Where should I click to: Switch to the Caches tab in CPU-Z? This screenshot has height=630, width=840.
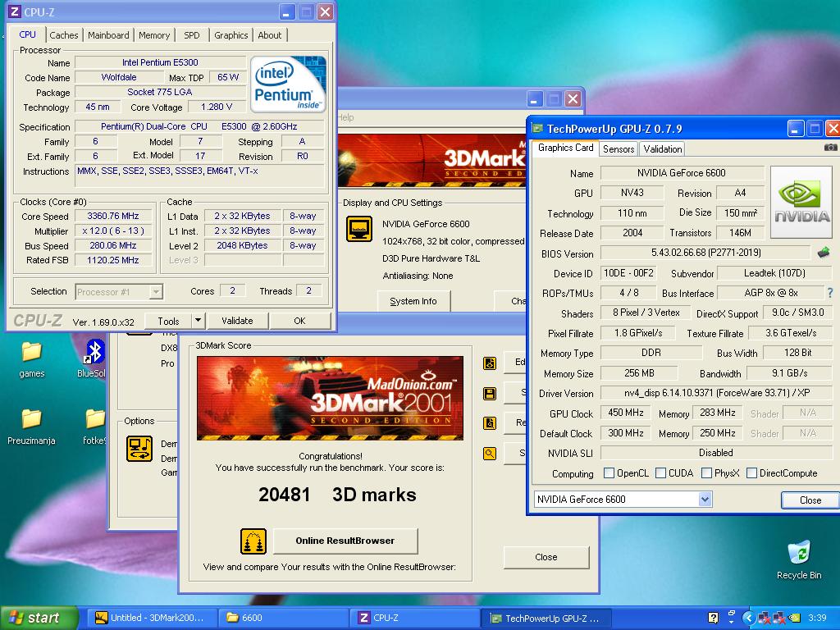tap(64, 35)
